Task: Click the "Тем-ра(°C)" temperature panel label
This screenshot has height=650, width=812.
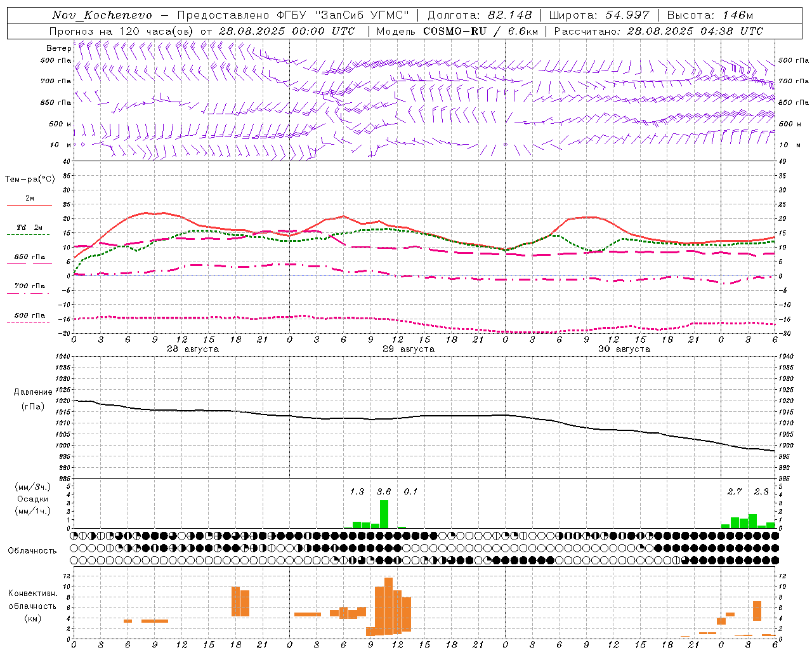Action: tap(30, 180)
